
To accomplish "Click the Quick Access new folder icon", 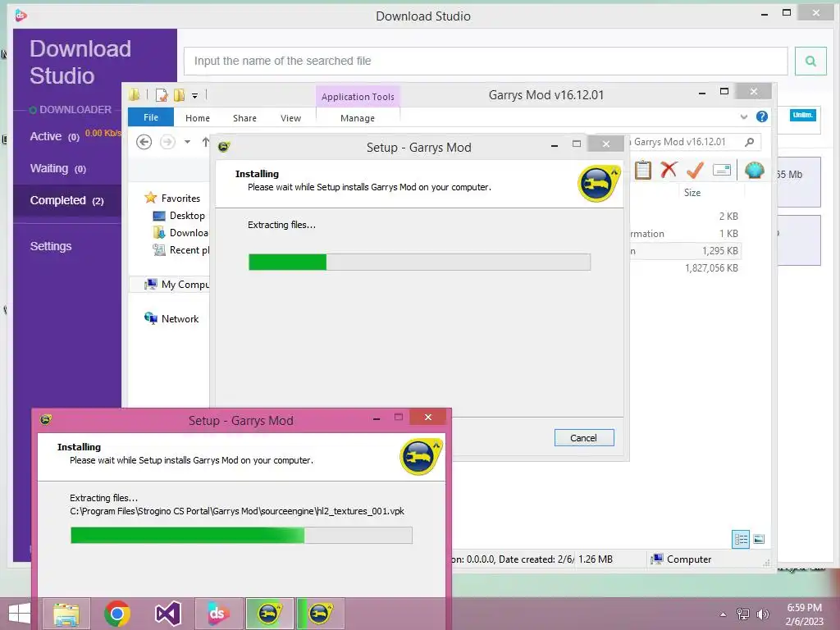I will click(179, 95).
